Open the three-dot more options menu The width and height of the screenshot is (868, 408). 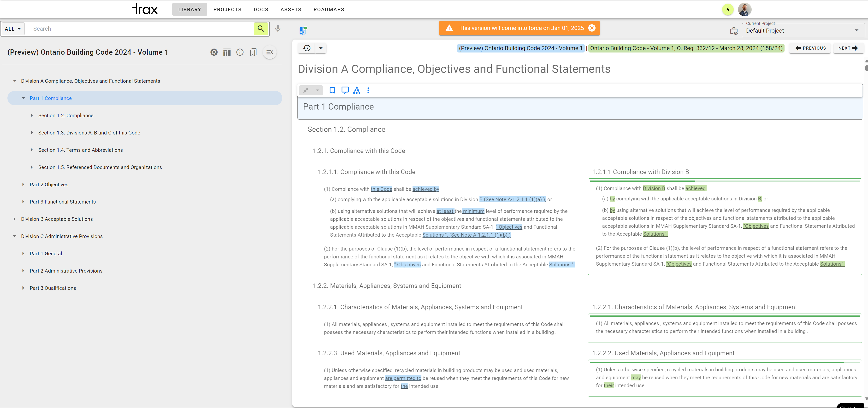click(x=368, y=90)
